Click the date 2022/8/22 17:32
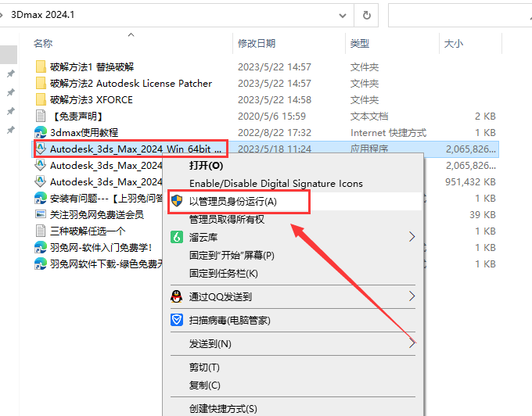Screen dimensions: 532x416 click(x=274, y=133)
